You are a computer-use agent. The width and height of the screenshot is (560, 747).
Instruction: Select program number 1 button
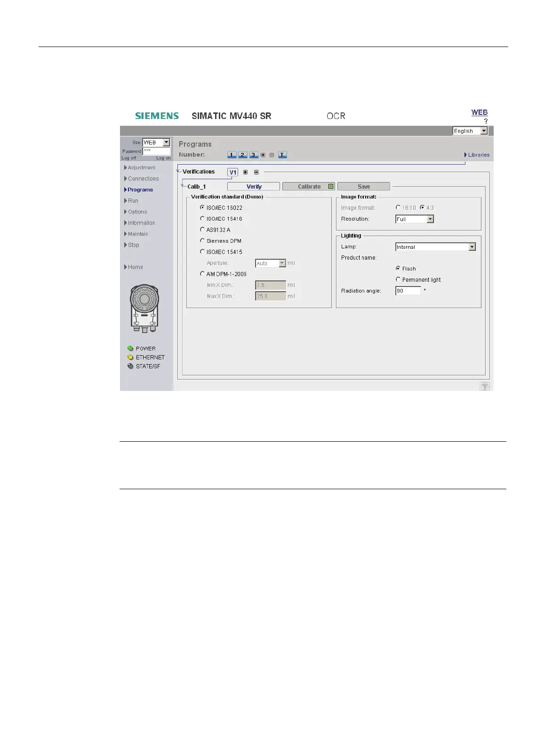[232, 155]
